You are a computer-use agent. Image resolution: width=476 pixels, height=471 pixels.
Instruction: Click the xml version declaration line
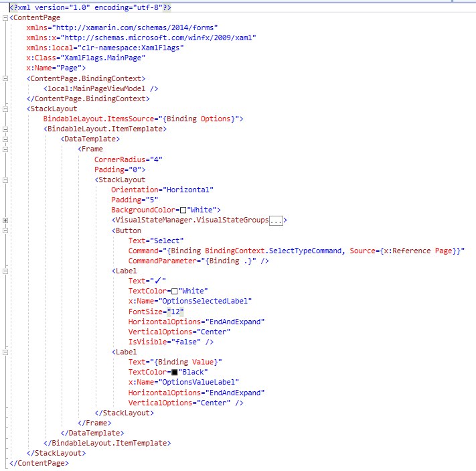90,7
